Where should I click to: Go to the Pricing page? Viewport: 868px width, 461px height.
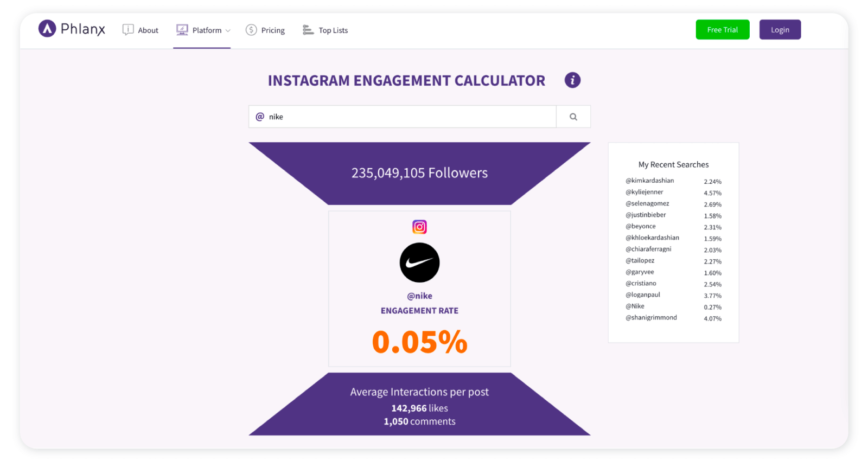click(273, 30)
